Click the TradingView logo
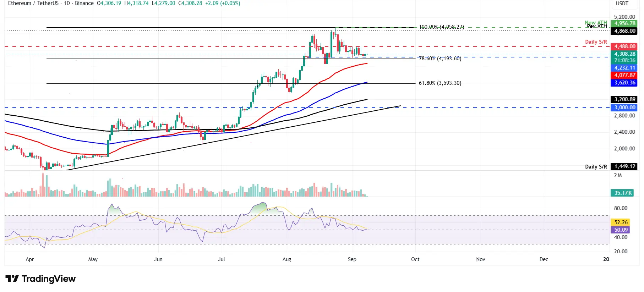This screenshot has width=644, height=292. (x=40, y=279)
